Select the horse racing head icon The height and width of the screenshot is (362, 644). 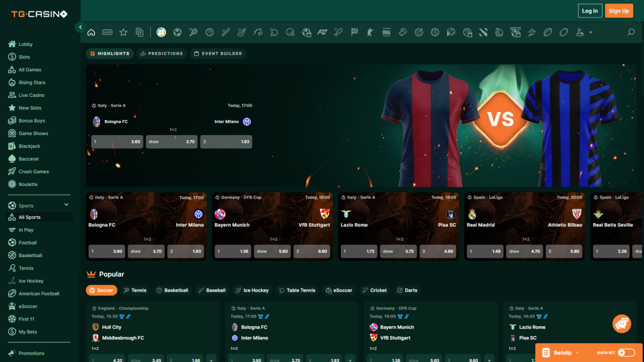pos(258,33)
